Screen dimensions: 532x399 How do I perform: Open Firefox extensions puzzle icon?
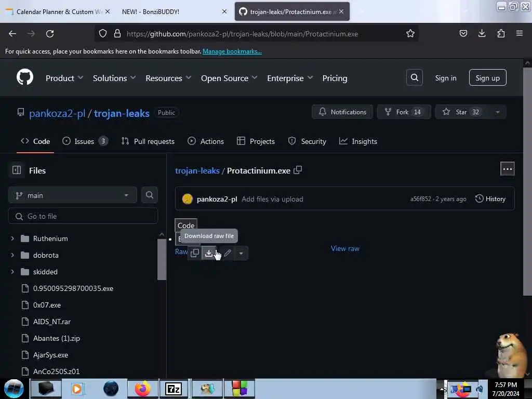pos(501,33)
